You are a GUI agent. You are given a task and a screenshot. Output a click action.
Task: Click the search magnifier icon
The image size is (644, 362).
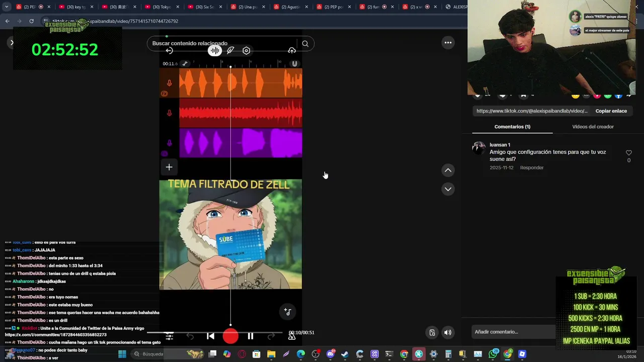tap(305, 43)
